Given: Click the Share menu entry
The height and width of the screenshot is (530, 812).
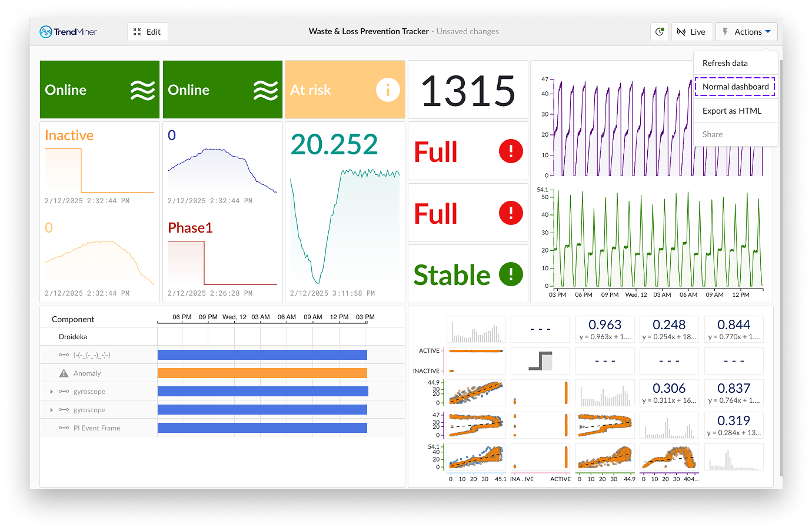Looking at the screenshot, I should tap(712, 134).
